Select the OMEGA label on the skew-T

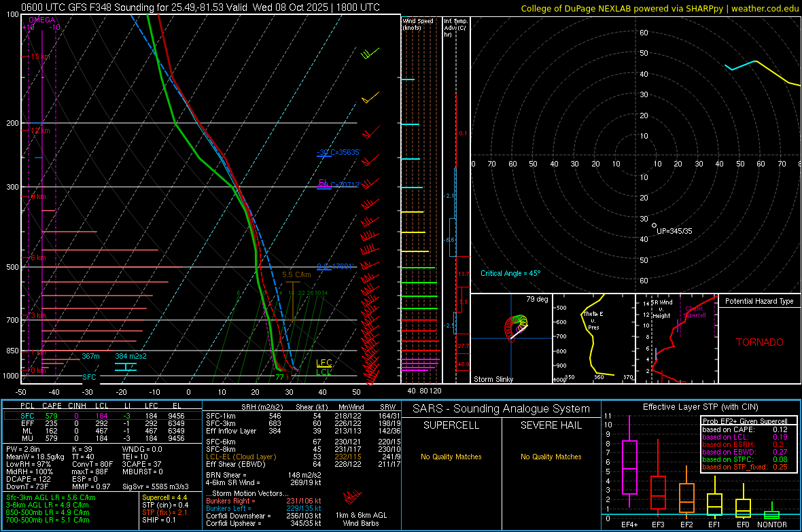point(42,20)
